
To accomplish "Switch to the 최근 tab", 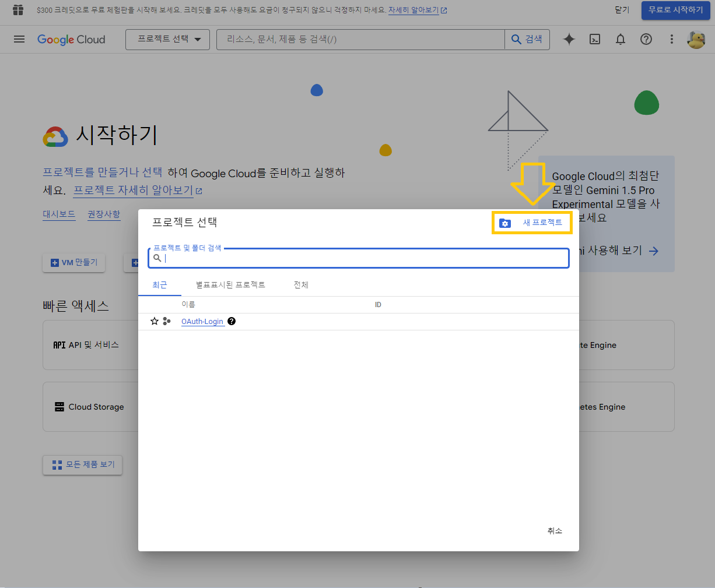I will pos(160,285).
